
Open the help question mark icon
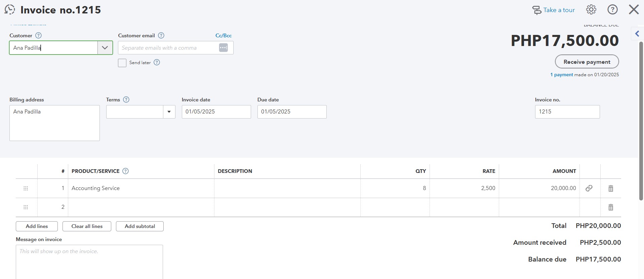[x=612, y=10]
